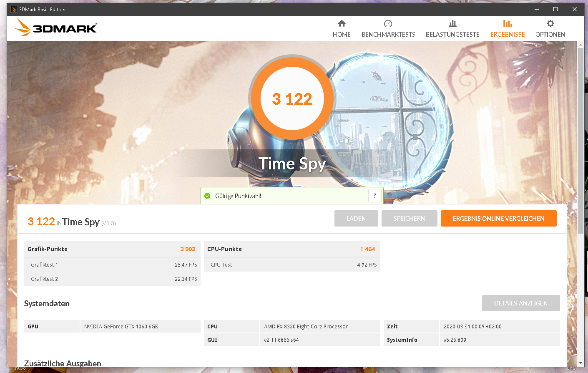588x373 pixels.
Task: Click the title bar 3DMark app icon
Action: point(14,9)
